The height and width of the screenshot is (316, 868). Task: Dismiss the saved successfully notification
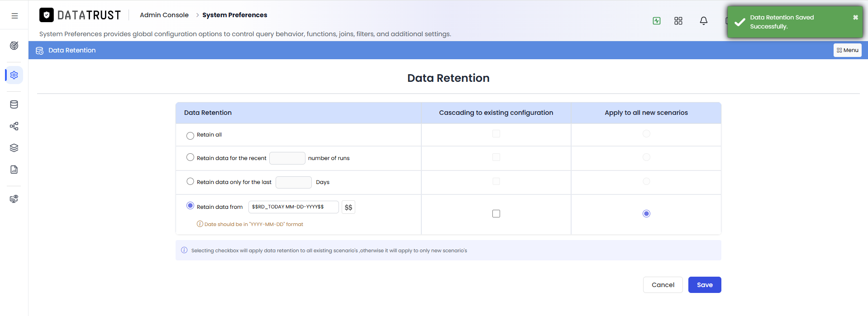(x=855, y=17)
